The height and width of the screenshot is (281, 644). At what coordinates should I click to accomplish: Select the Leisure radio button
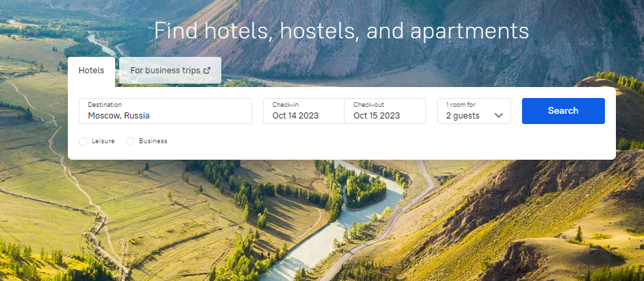click(x=83, y=141)
